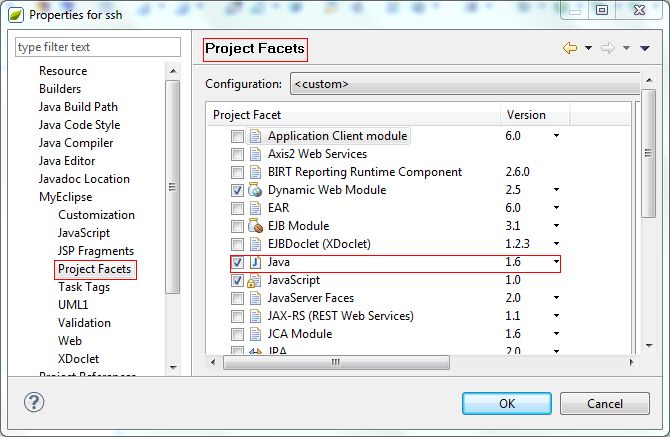The width and height of the screenshot is (670, 437).
Task: Click the BIRT Reporting Runtime Component icon
Action: click(255, 172)
